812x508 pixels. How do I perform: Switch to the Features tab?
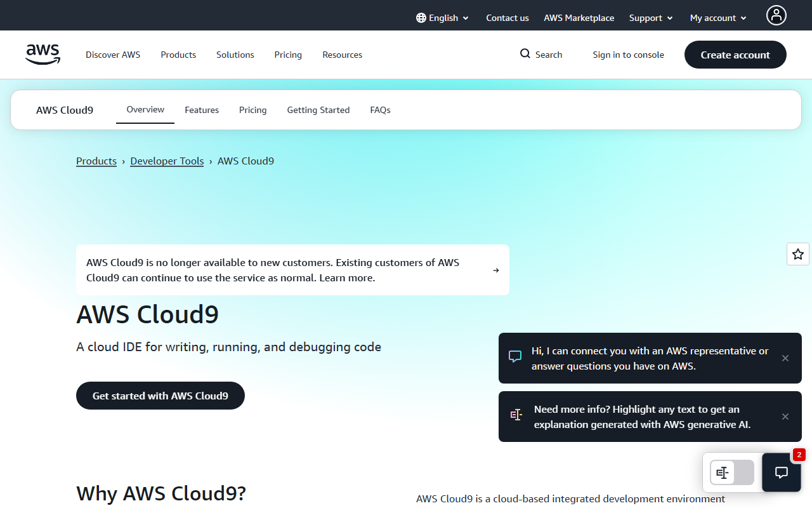coord(202,110)
